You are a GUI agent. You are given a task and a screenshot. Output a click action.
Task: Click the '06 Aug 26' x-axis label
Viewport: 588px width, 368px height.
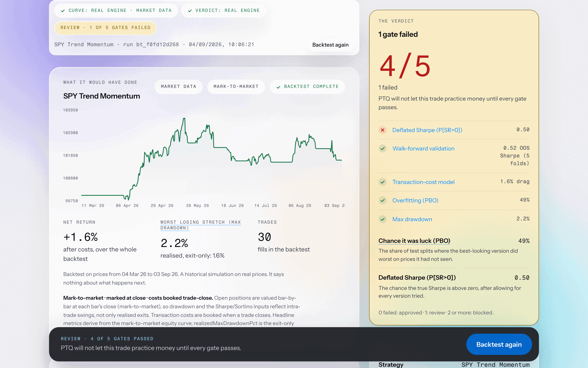click(x=300, y=206)
